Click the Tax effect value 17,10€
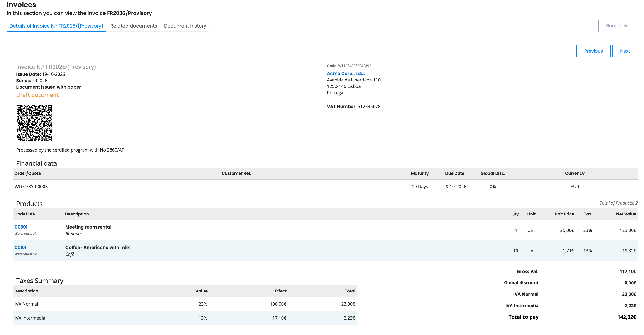Screen dimensions: 644x335 click(279, 318)
